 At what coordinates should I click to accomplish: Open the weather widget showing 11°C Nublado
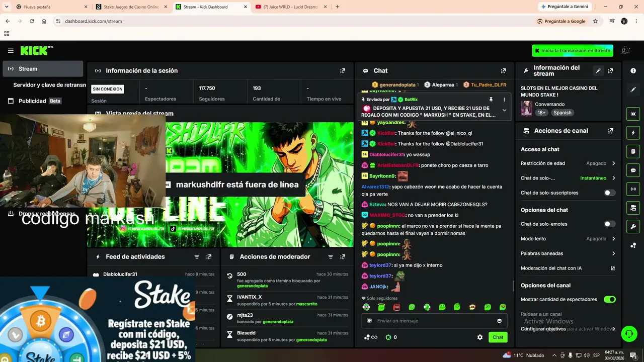pyautogui.click(x=523, y=355)
